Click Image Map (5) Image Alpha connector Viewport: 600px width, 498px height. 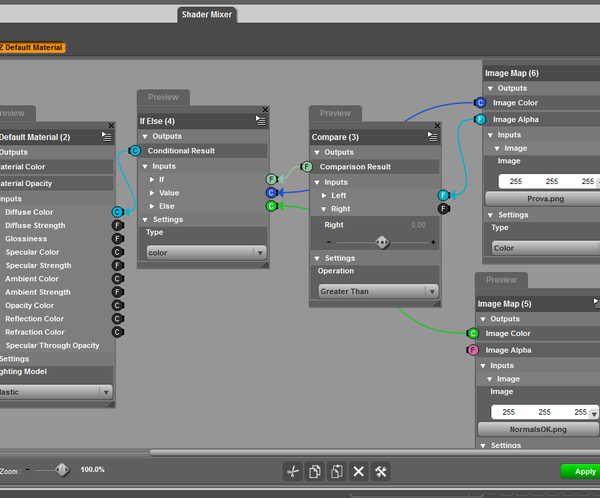473,350
